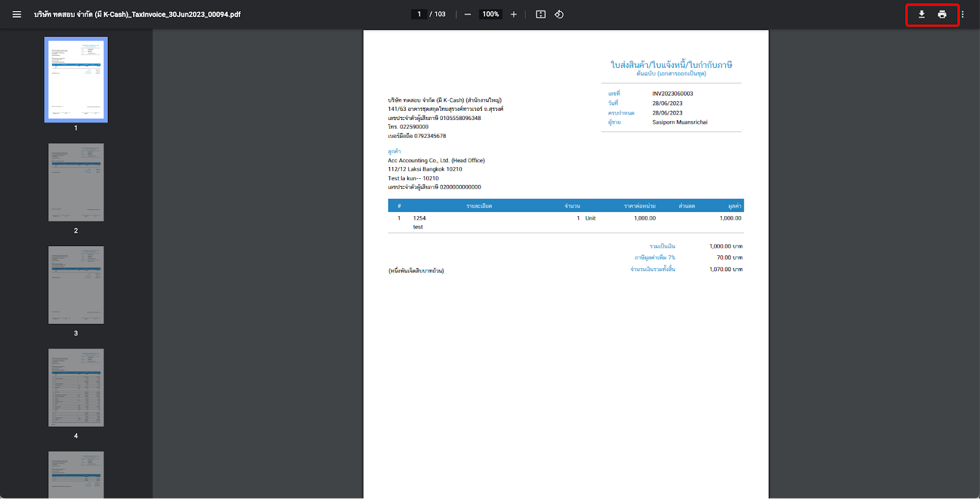Click the total page count 103
This screenshot has width=980, height=499.
440,14
